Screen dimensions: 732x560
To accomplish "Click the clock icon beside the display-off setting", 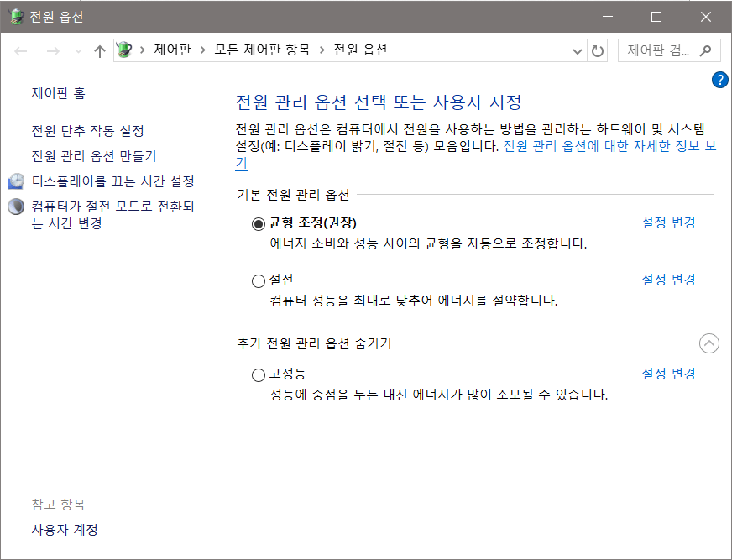I will [x=16, y=181].
